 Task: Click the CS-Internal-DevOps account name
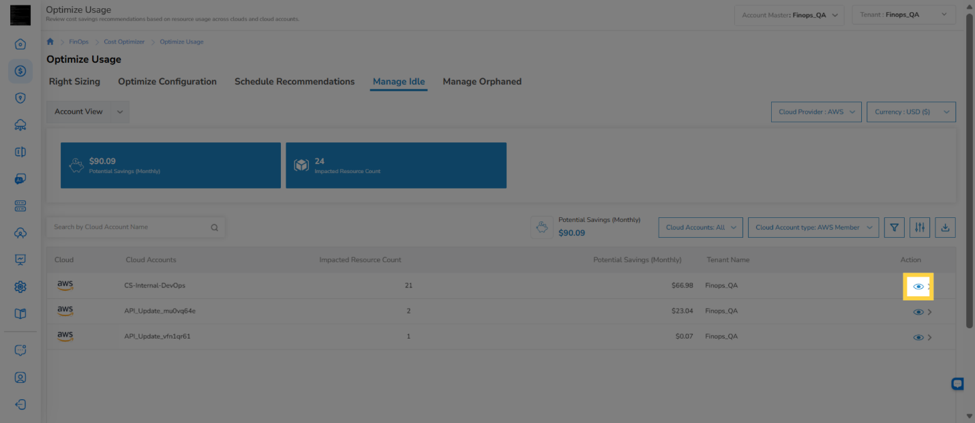pyautogui.click(x=155, y=286)
